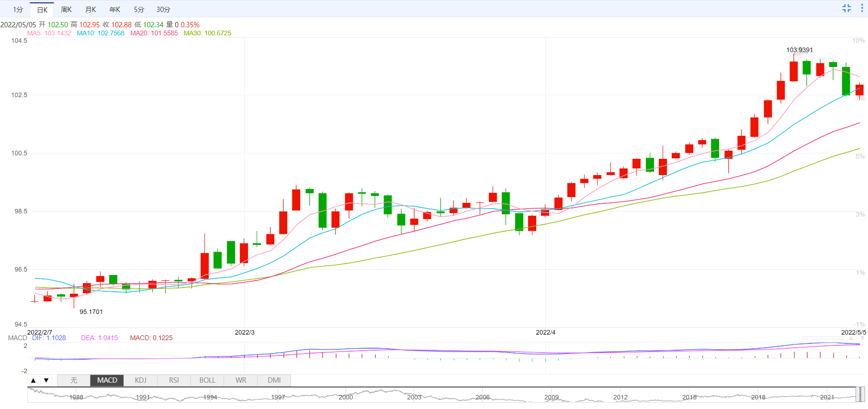This screenshot has width=868, height=409.
Task: Click the 1988 mark on overview timeline
Action: point(76,398)
